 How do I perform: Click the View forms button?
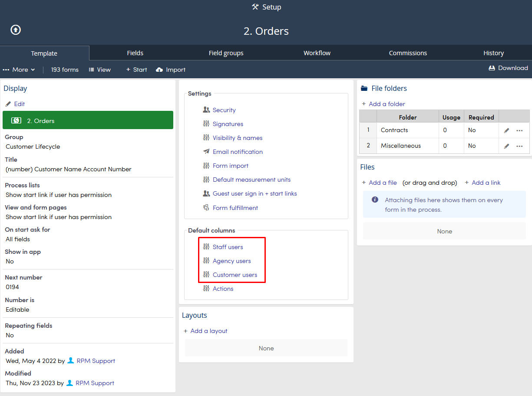[x=99, y=70]
